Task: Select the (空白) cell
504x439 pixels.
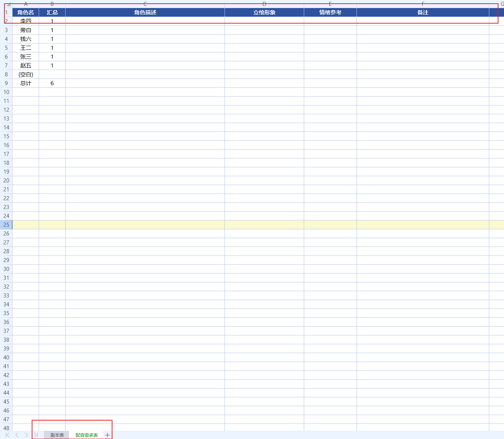Action: click(x=25, y=74)
